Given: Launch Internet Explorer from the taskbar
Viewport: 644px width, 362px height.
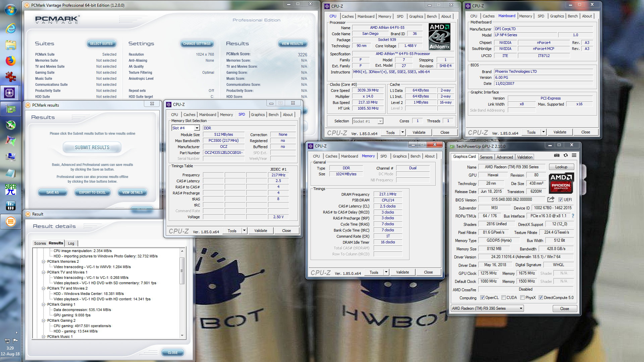Looking at the screenshot, I should [10, 28].
